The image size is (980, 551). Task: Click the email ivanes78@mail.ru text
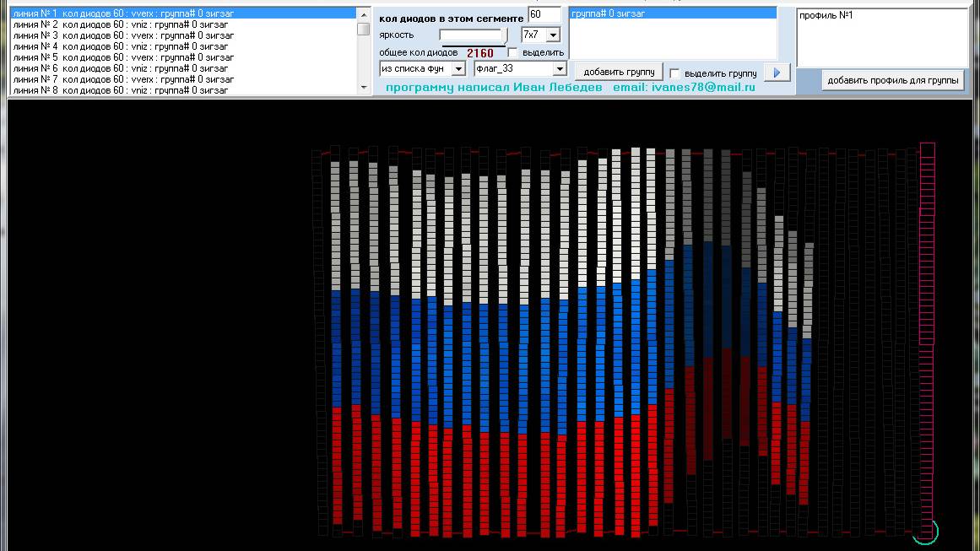(x=684, y=88)
